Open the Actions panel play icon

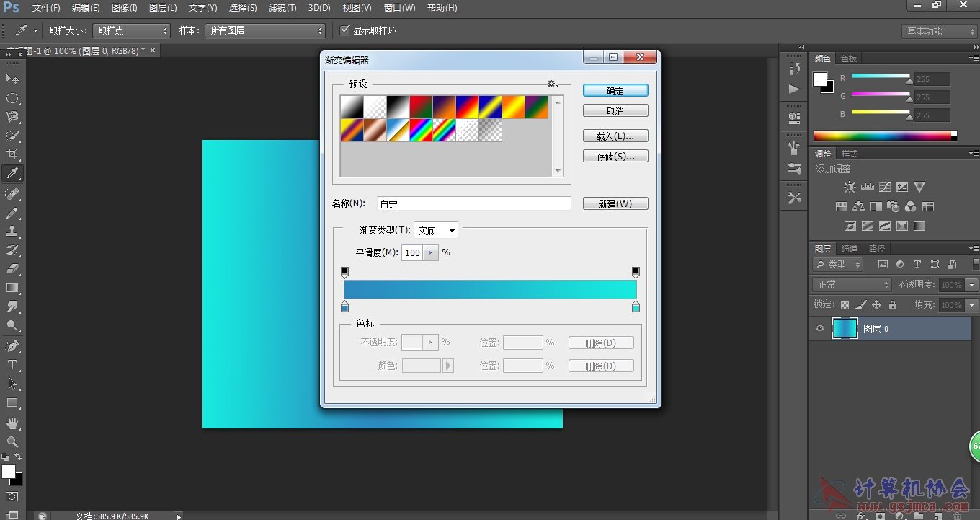point(794,89)
